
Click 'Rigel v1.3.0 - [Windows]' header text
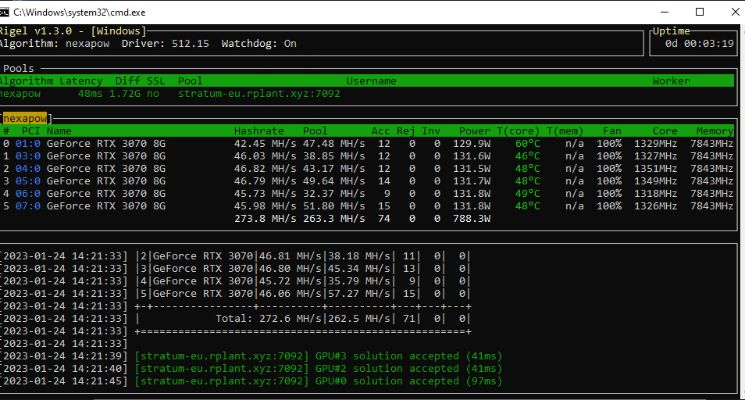point(73,31)
